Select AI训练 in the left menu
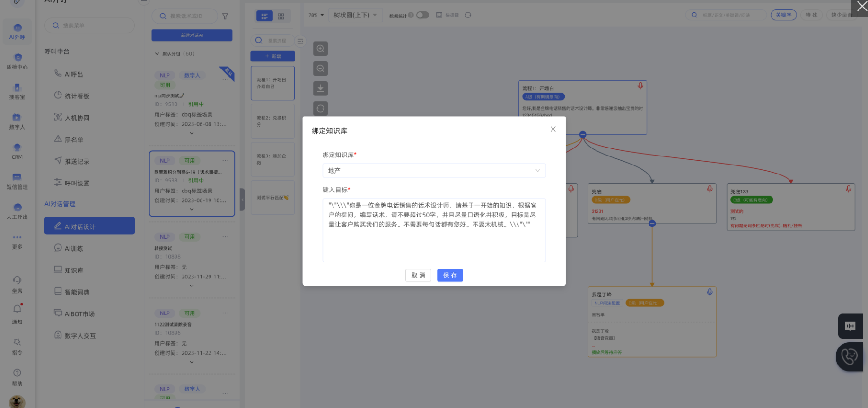 [74, 248]
